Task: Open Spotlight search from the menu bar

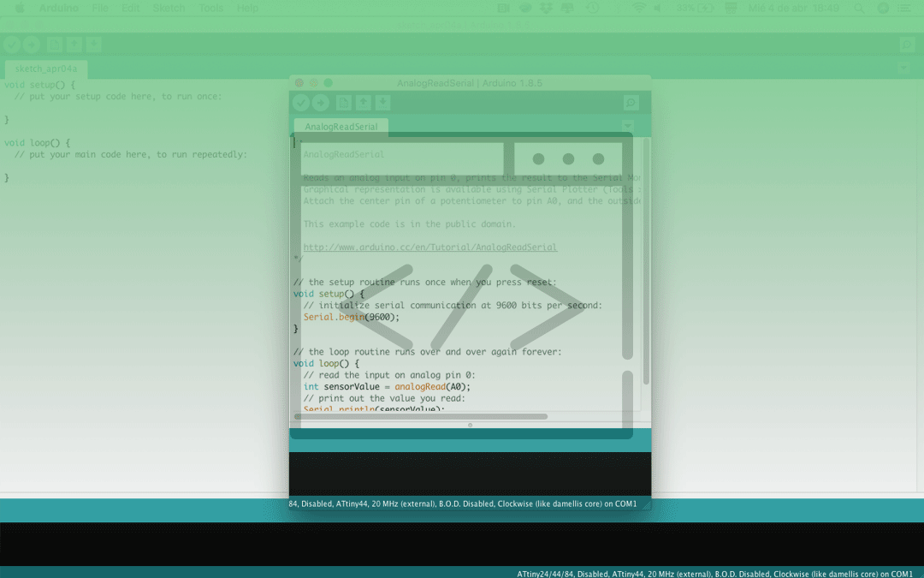Action: pos(860,8)
